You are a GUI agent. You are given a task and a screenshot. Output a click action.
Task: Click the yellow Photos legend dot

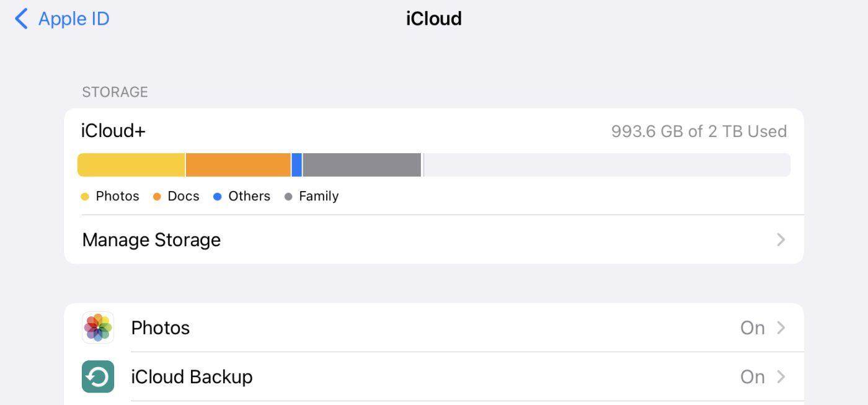coord(86,197)
